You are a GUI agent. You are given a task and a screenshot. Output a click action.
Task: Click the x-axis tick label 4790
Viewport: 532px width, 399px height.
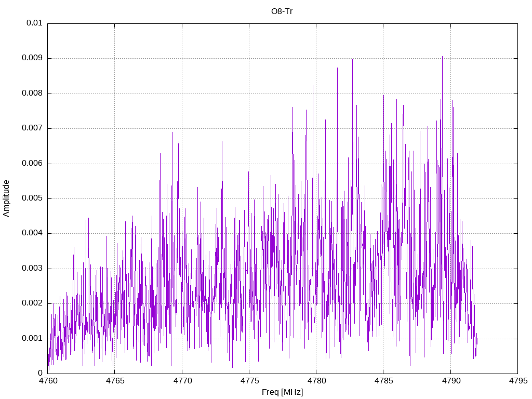click(x=451, y=381)
